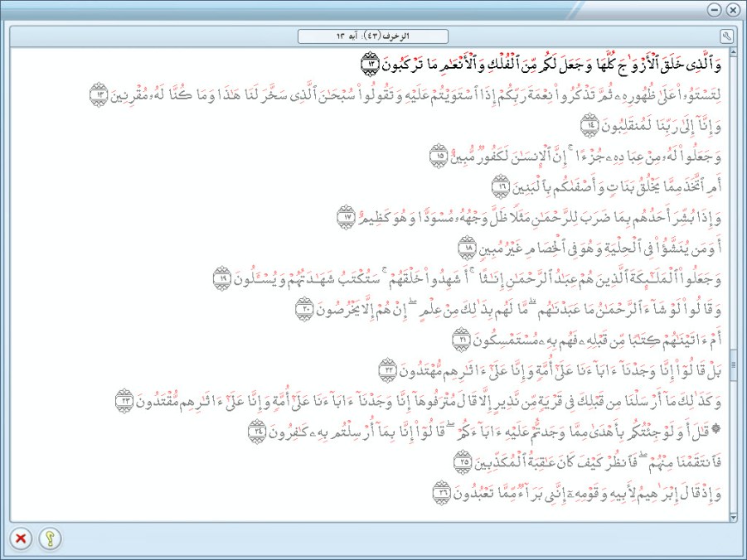Click the verse 19 number marker

[222, 278]
